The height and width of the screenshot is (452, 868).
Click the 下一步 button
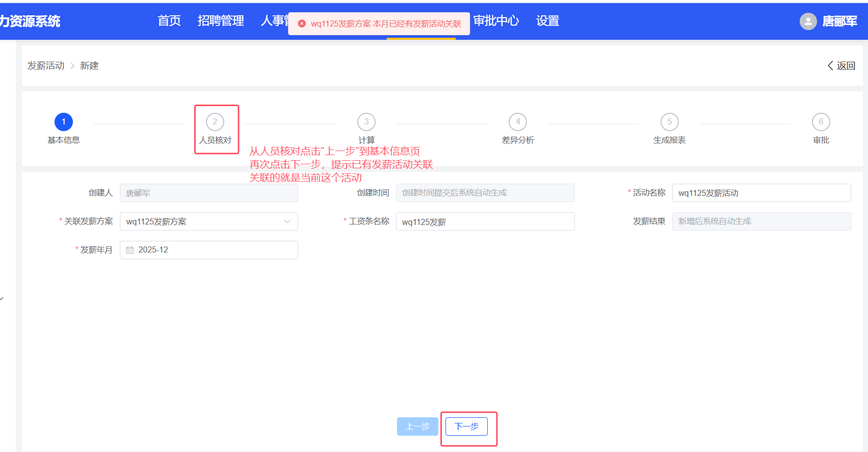466,426
